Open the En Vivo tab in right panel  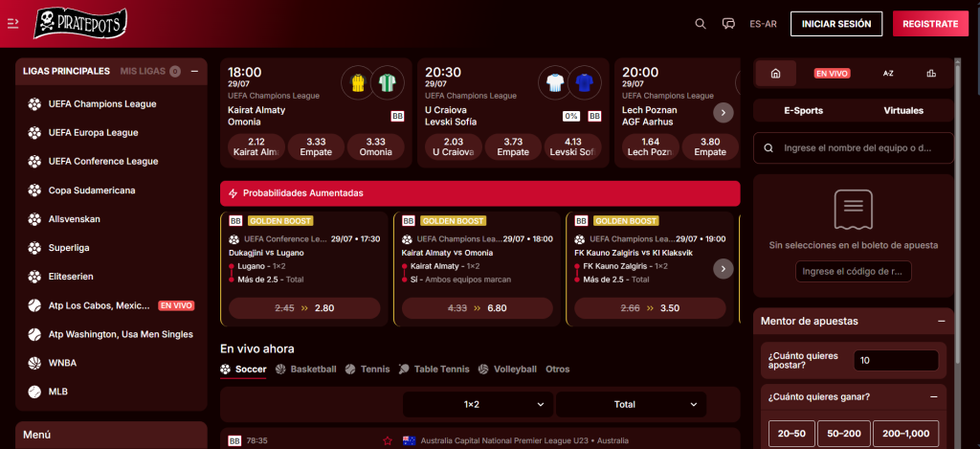pos(832,73)
